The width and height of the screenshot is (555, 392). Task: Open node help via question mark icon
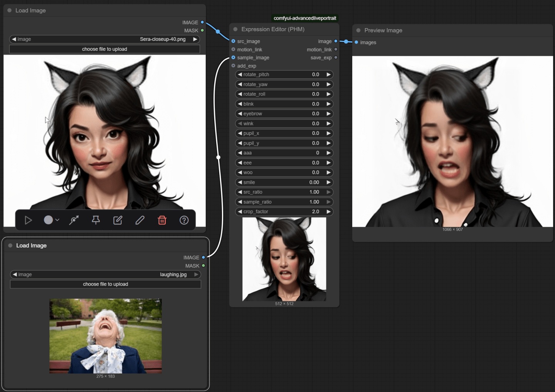(184, 220)
